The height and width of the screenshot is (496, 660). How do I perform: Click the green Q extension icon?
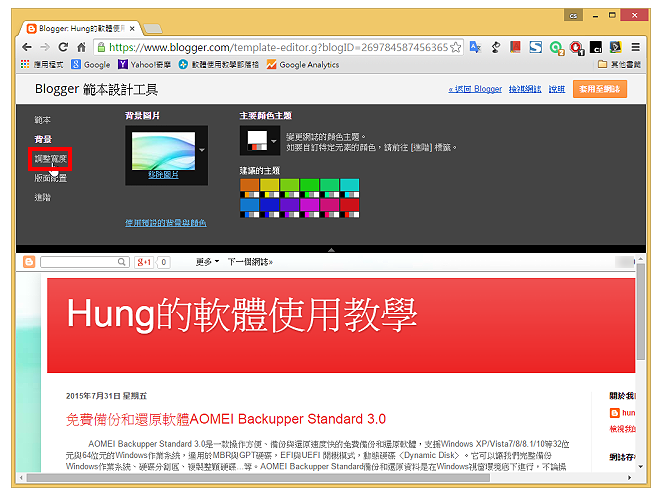pos(556,48)
